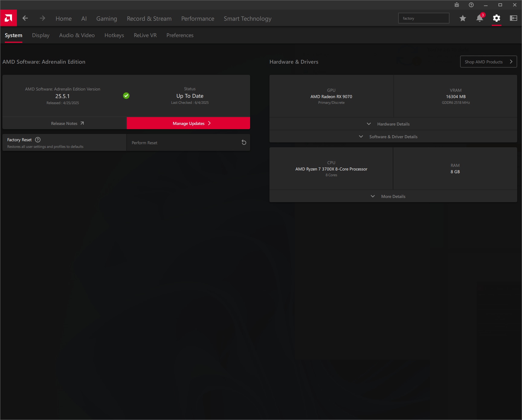Expand Hardware Details

click(x=393, y=124)
